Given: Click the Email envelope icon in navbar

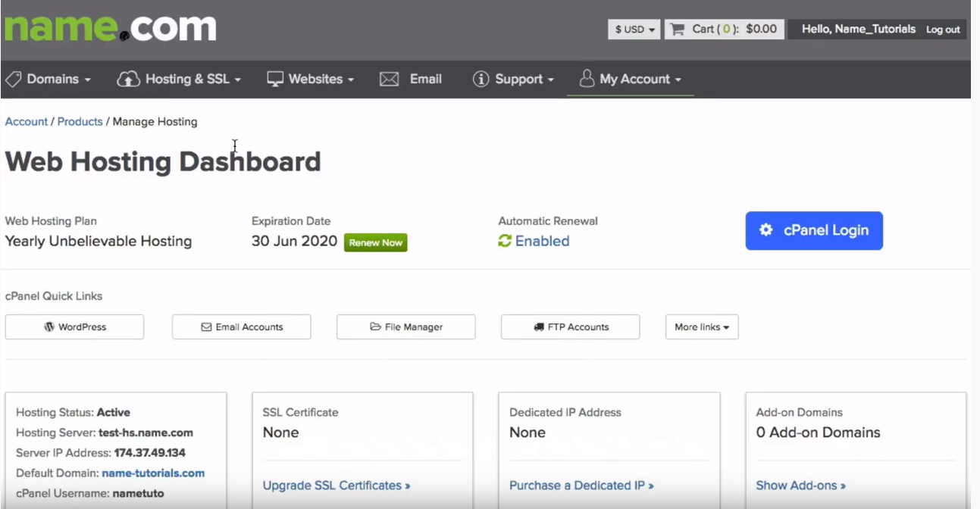Looking at the screenshot, I should (389, 79).
